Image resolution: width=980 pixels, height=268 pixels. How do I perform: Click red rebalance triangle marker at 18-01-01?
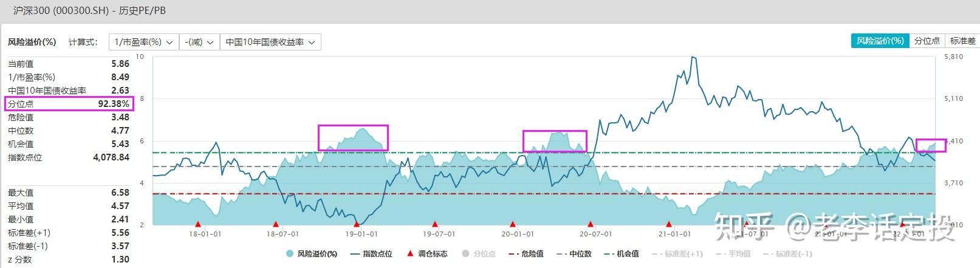[x=197, y=224]
